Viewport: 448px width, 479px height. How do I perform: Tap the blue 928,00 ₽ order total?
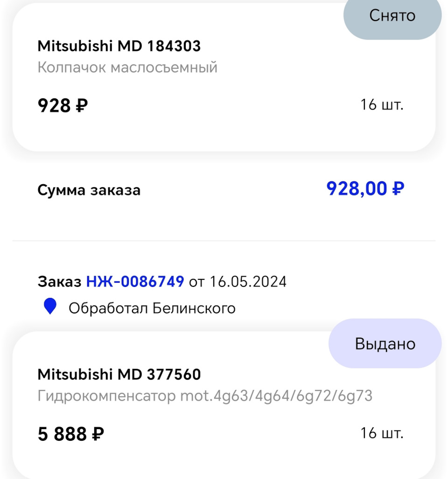point(365,188)
